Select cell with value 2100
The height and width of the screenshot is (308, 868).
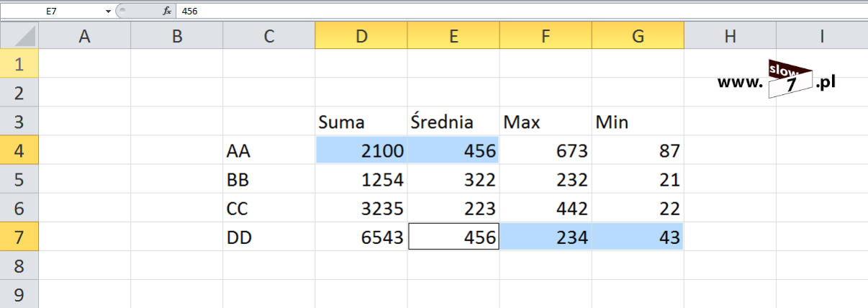(x=361, y=150)
